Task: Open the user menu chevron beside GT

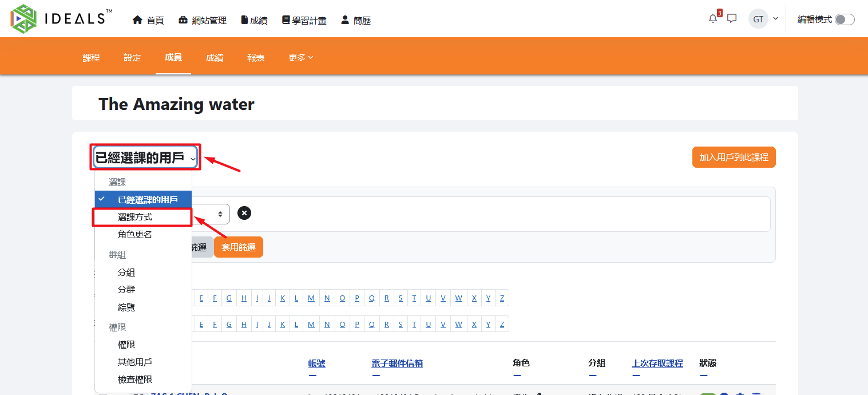Action: (x=776, y=18)
